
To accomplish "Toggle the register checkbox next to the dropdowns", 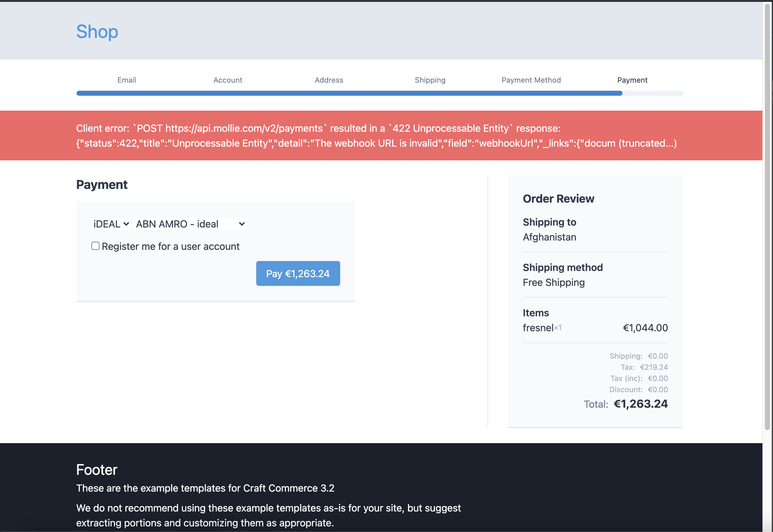I will point(95,246).
